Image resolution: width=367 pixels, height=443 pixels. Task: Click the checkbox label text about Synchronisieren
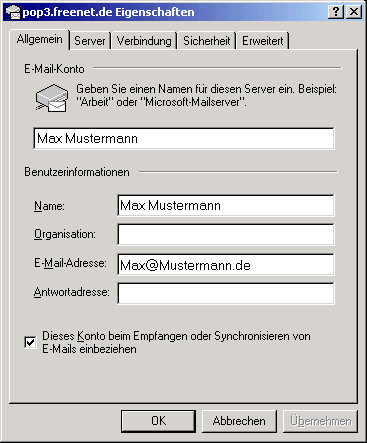click(x=176, y=343)
